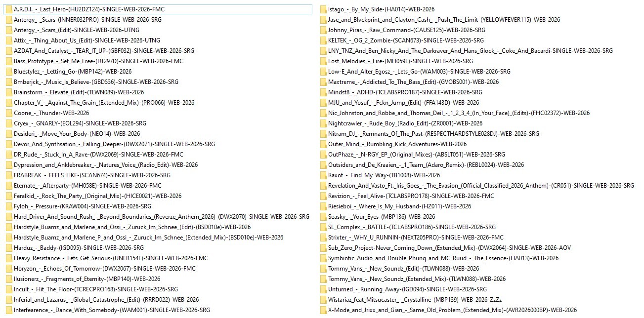Click folder icon for DR Rude Stuck In A Rave
The image size is (644, 318).
[8, 155]
